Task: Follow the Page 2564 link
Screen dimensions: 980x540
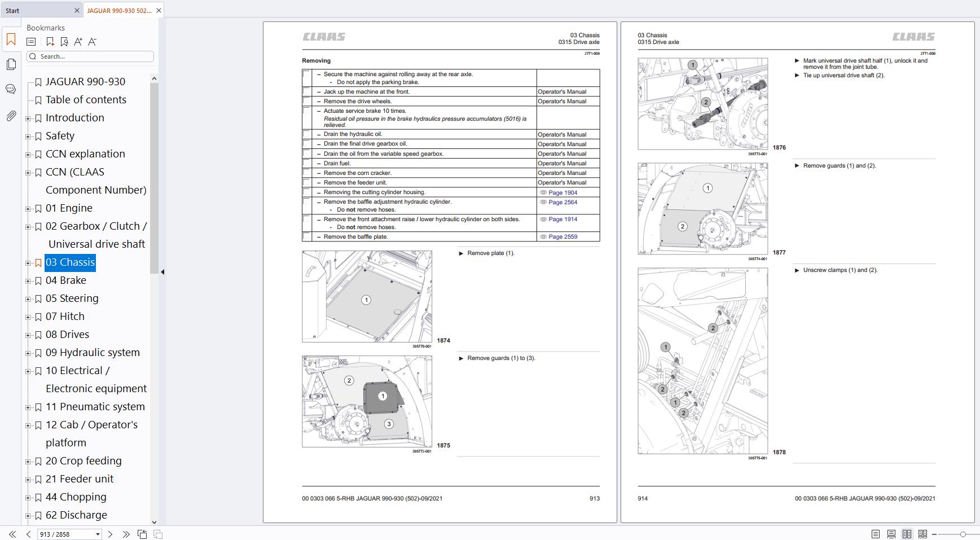Action: click(562, 202)
